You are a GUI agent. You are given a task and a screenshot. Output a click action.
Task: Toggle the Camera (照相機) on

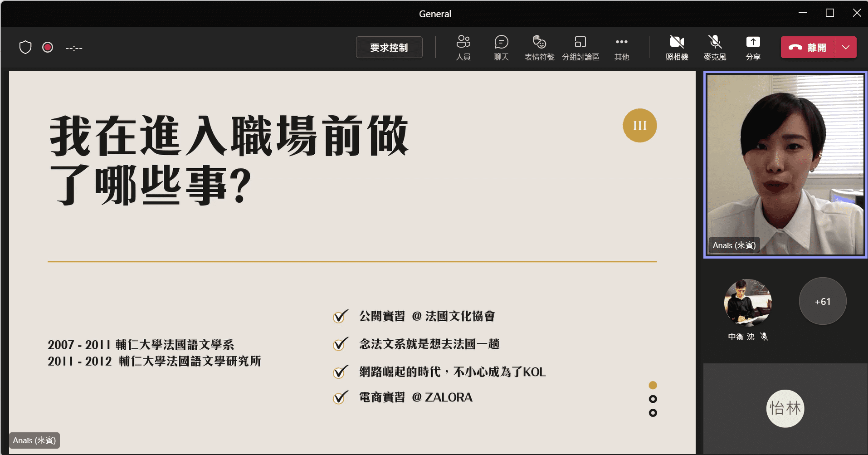tap(677, 48)
